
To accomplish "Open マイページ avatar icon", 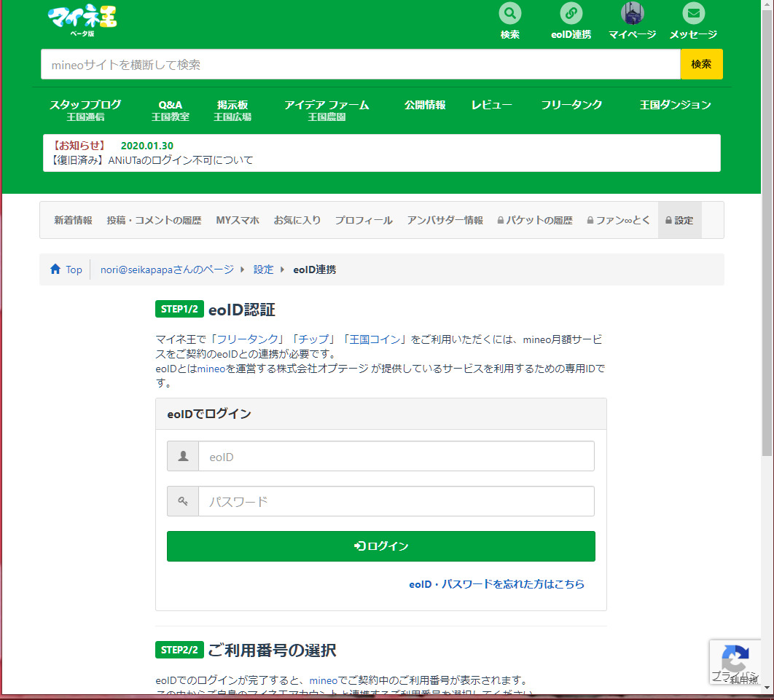I will pos(632,14).
